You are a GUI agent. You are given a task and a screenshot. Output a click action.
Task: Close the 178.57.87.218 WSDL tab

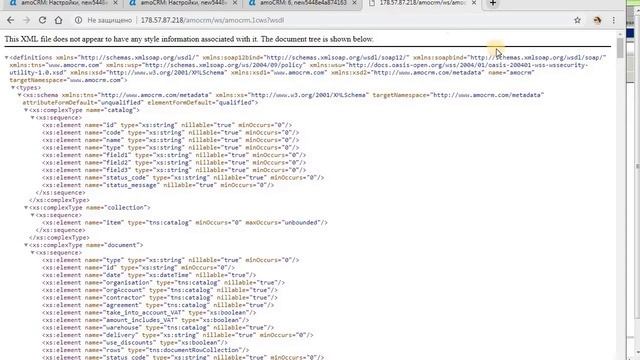pos(474,3)
